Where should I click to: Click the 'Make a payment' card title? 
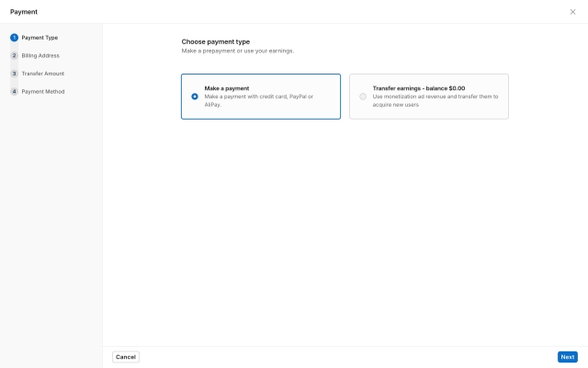227,88
